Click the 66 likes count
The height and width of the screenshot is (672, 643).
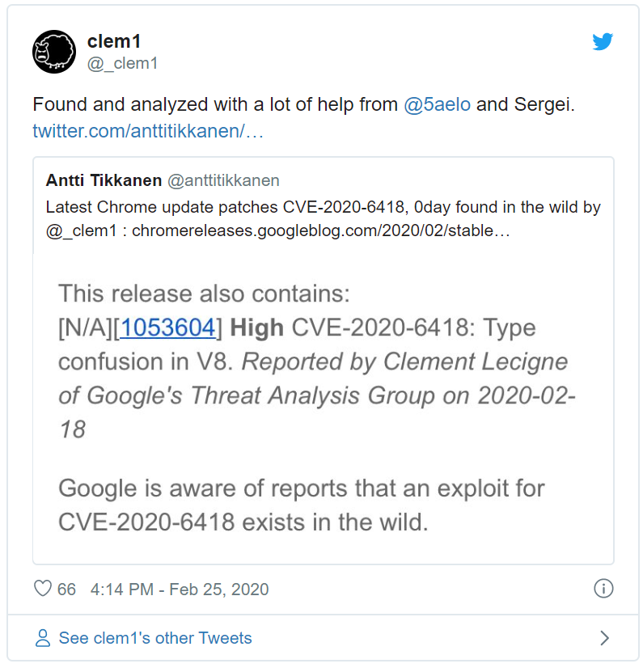tap(66, 590)
